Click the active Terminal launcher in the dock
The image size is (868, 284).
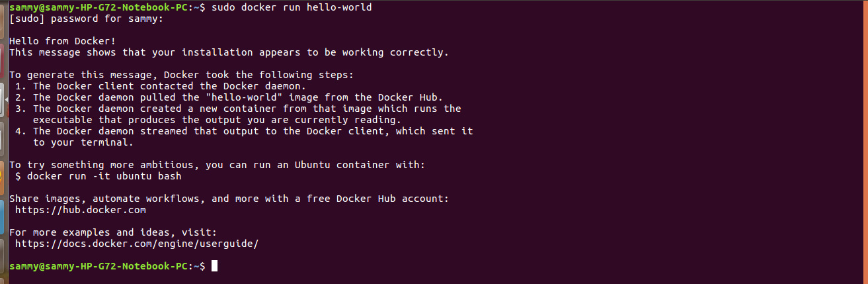pos(2,99)
